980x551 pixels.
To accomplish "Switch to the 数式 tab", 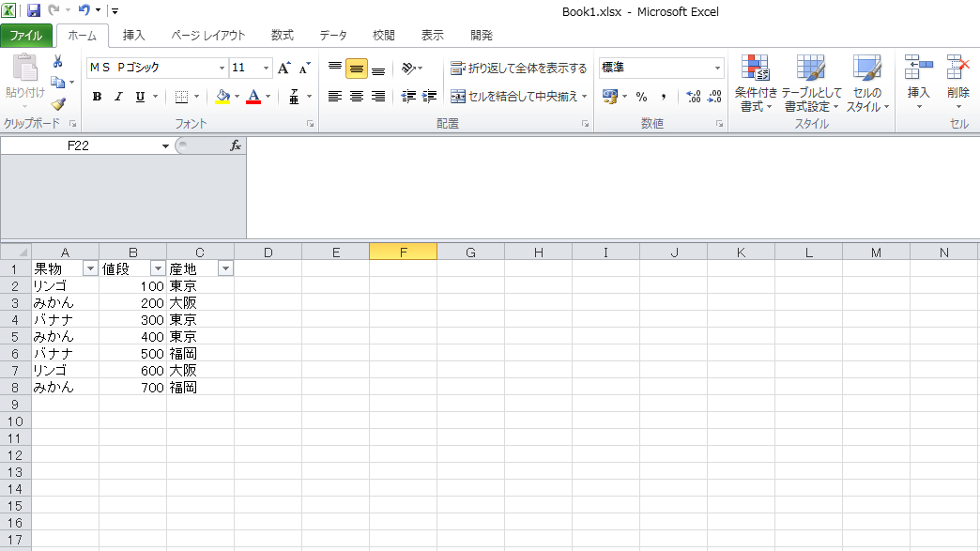I will point(283,36).
